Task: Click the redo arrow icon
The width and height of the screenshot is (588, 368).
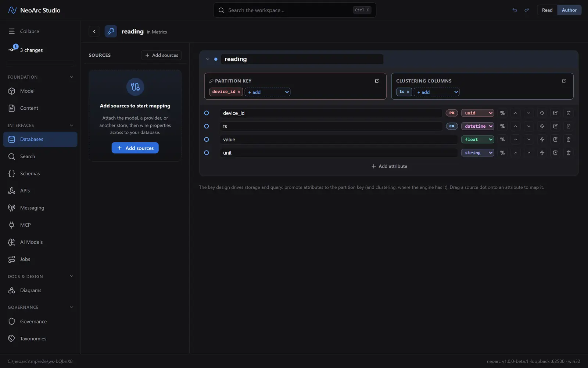Action: [x=527, y=10]
